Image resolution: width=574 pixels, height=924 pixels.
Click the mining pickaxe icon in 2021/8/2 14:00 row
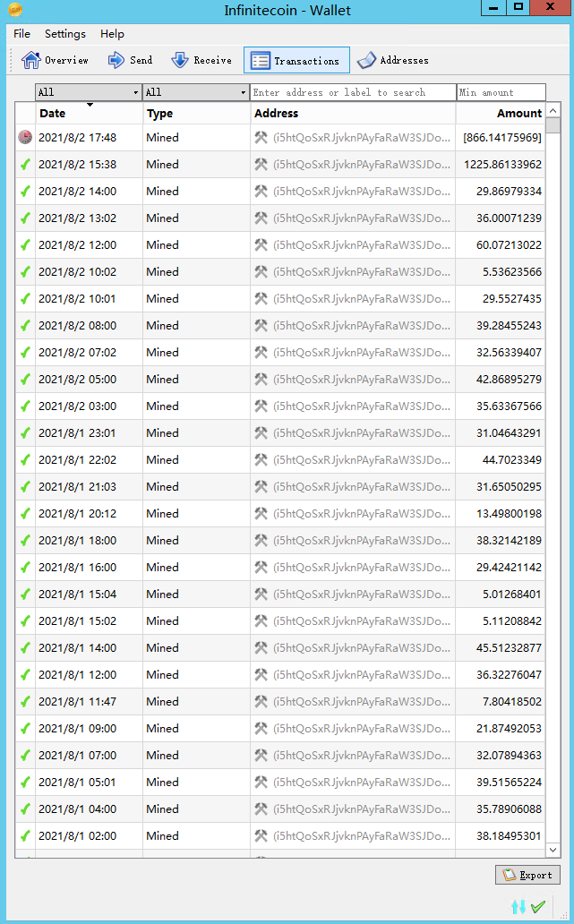pos(261,191)
